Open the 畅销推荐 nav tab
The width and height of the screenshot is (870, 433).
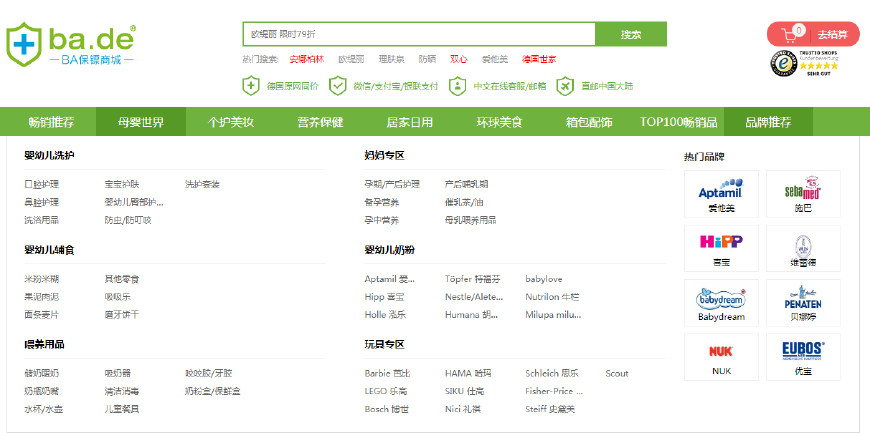pyautogui.click(x=51, y=122)
